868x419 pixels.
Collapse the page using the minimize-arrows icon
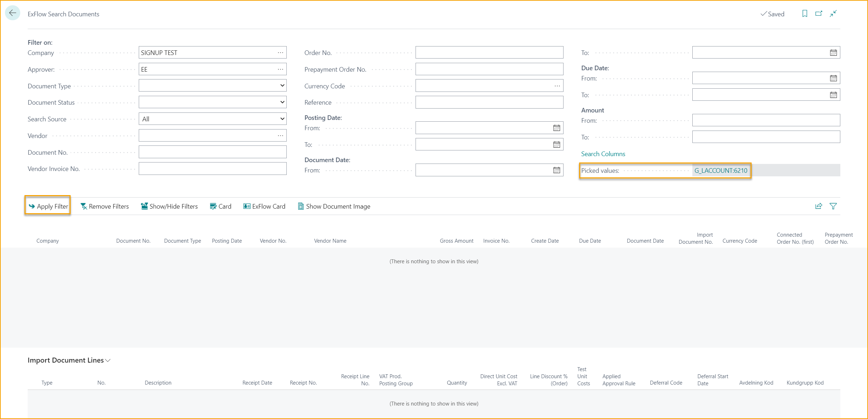pyautogui.click(x=833, y=13)
